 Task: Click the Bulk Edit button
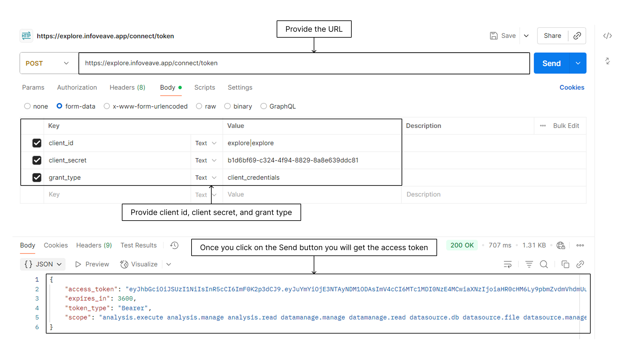[566, 126]
